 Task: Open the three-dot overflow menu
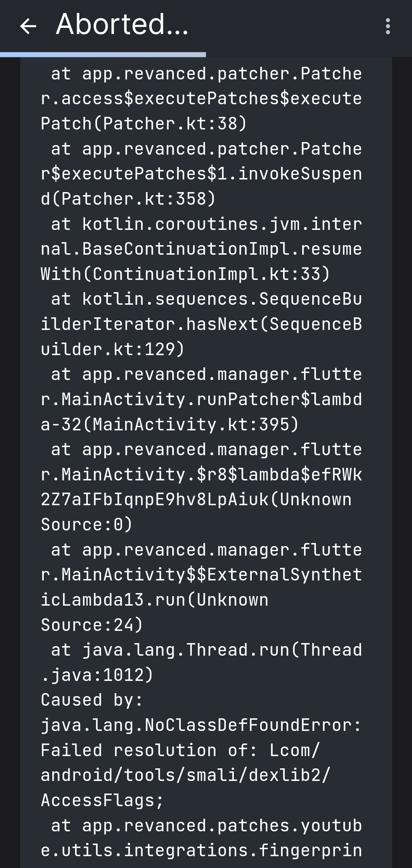(x=388, y=27)
